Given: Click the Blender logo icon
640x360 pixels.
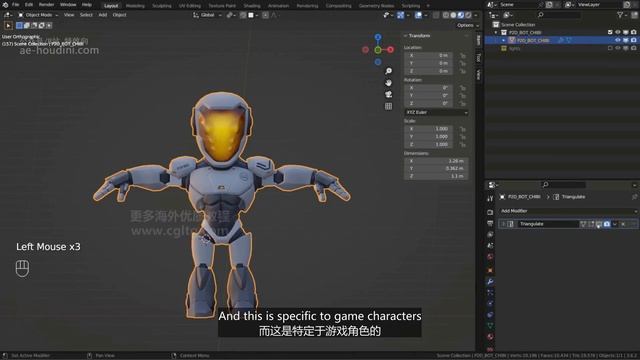Looking at the screenshot, I should [x=5, y=5].
